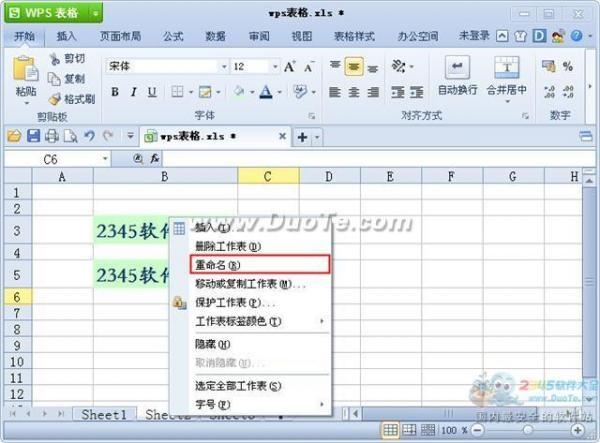The width and height of the screenshot is (600, 443).
Task: Decrease font size with small A icon
Action: [x=309, y=67]
